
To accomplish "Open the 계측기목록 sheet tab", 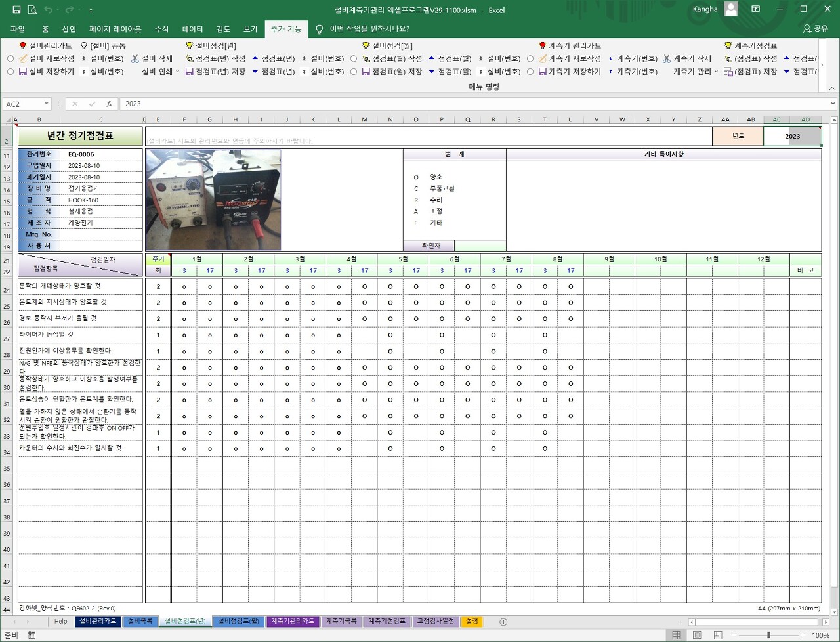I will coord(341,621).
